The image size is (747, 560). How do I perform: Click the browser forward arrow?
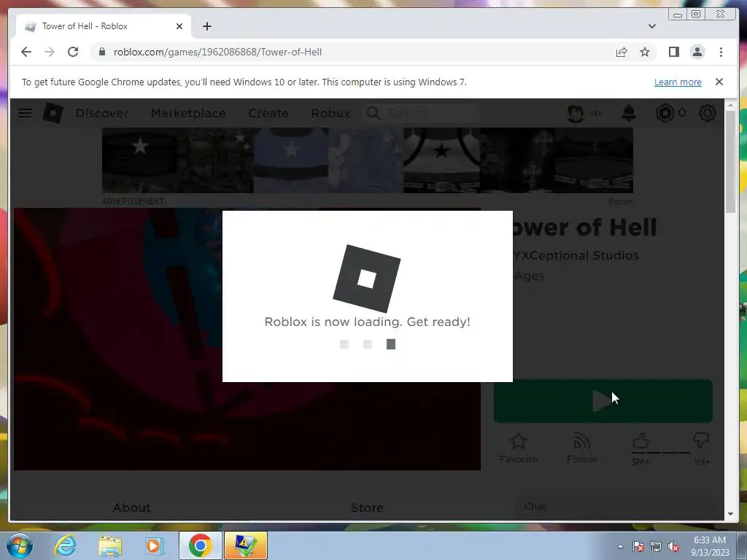(50, 52)
